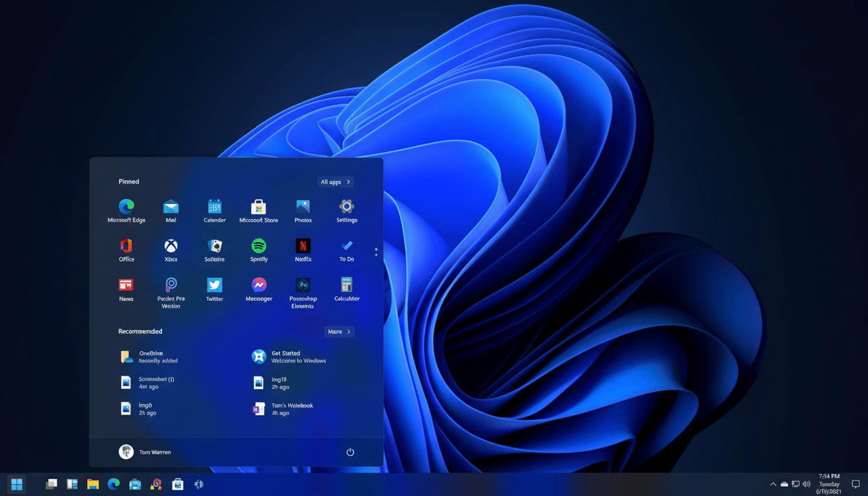Open Spotify from the pinned apps
868x496 pixels.
(x=258, y=250)
